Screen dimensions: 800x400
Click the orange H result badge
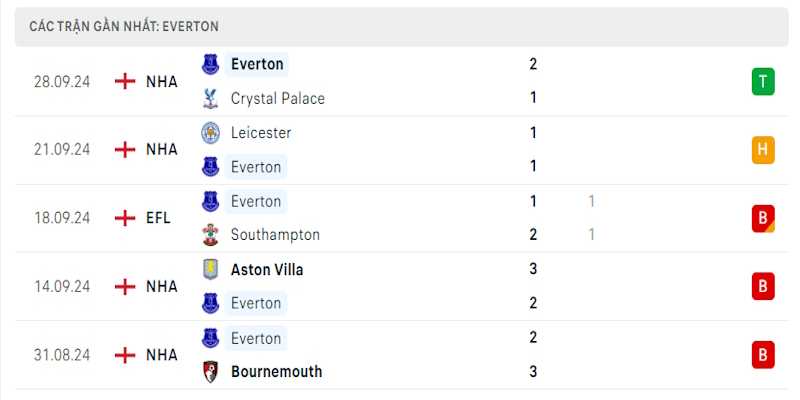[x=763, y=150]
